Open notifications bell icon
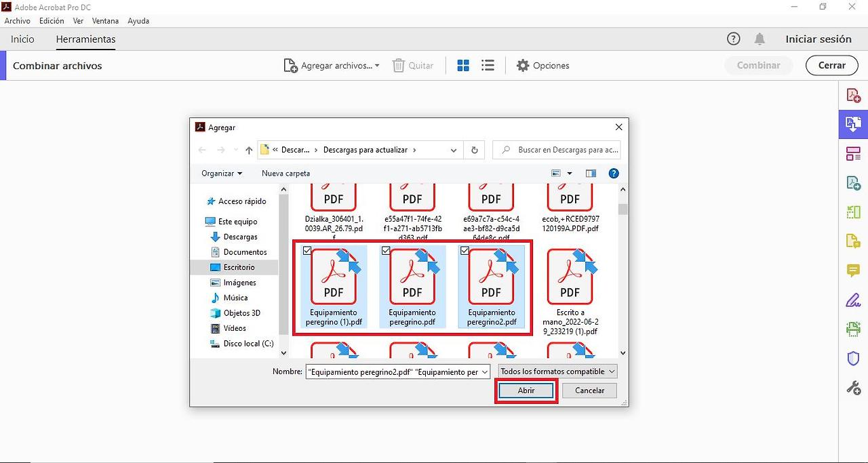Image resolution: width=868 pixels, height=463 pixels. pyautogui.click(x=759, y=39)
